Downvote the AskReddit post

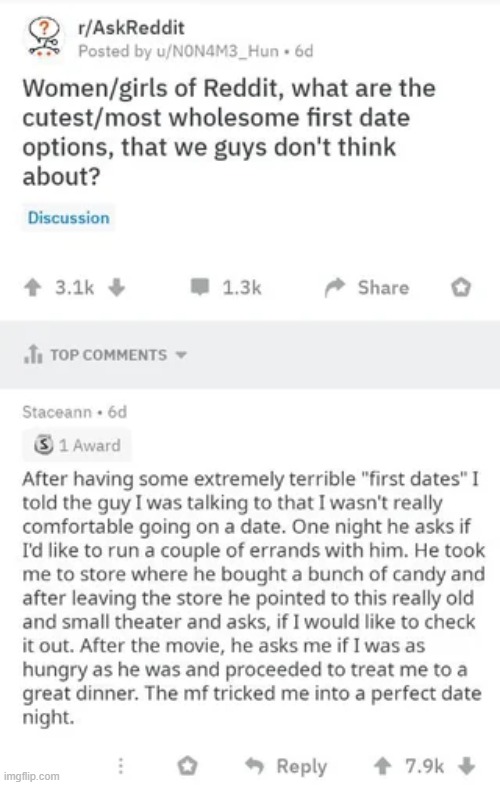pos(117,288)
